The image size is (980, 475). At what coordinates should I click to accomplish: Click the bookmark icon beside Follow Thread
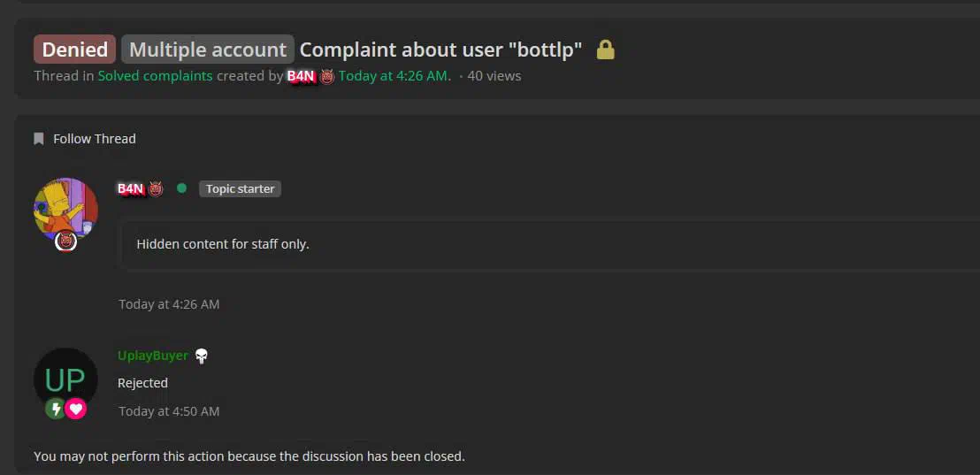(x=39, y=139)
